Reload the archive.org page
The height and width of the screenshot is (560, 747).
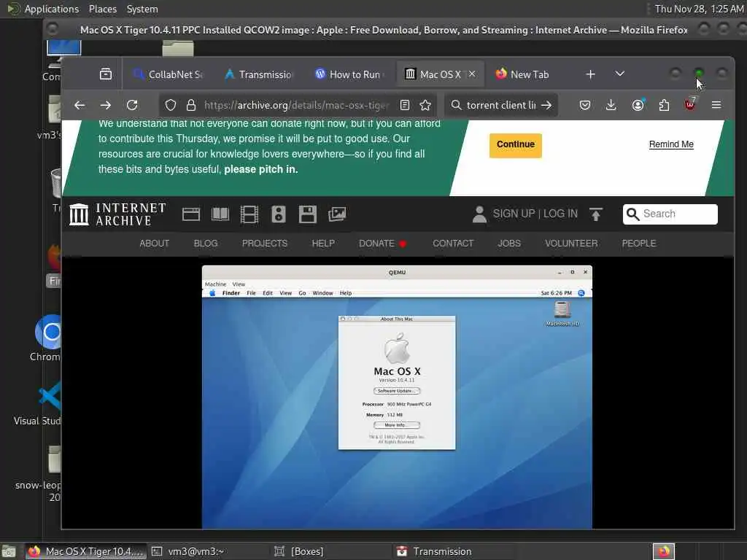pyautogui.click(x=132, y=105)
